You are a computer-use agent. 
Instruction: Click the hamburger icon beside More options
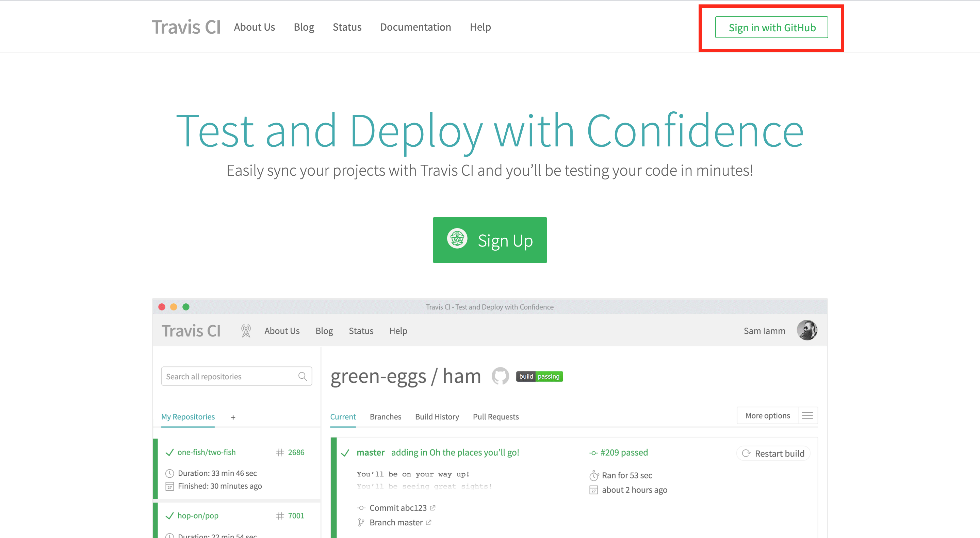807,415
